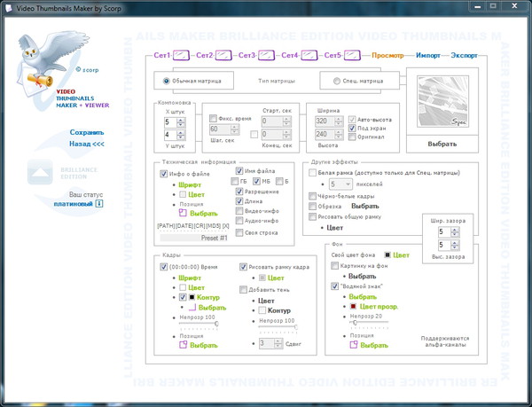Open the Просмотр tab
Screen dimensions: 532x407
coord(388,55)
